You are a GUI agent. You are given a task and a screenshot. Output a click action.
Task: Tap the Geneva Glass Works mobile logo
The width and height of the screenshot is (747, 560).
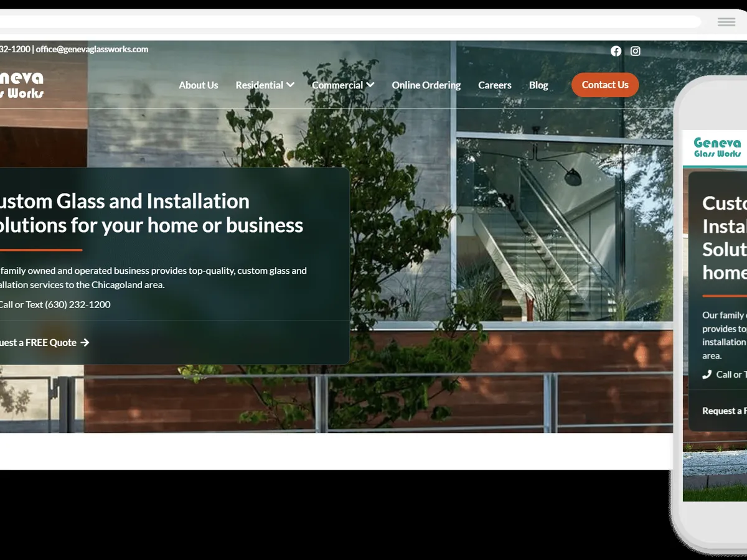coord(717,148)
